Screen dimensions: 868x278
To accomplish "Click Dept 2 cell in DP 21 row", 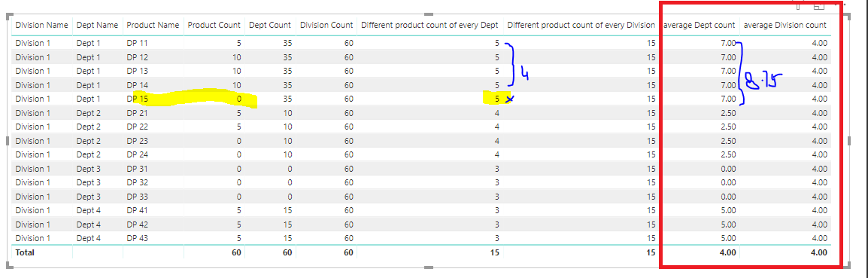I will click(89, 113).
